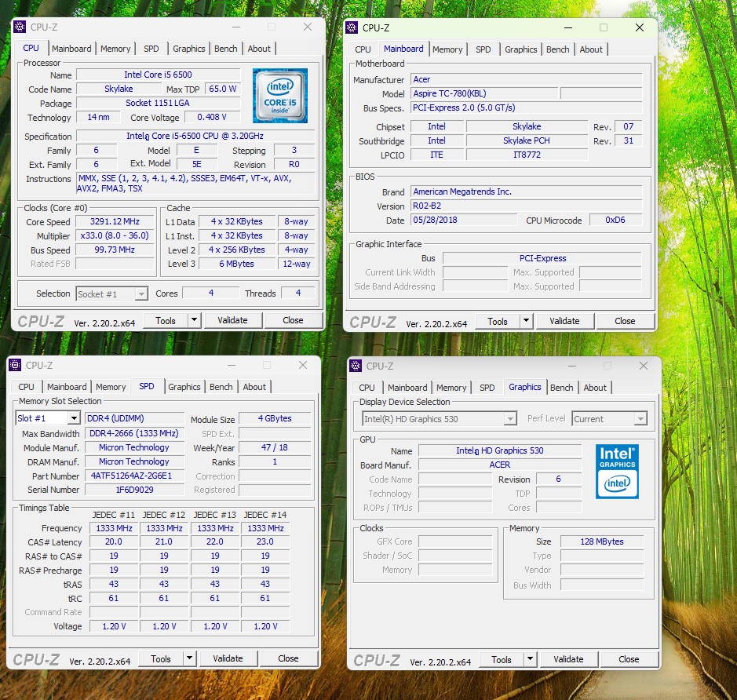Click GPU Name field Intel HD Graphics 530
The width and height of the screenshot is (737, 700).
click(500, 450)
